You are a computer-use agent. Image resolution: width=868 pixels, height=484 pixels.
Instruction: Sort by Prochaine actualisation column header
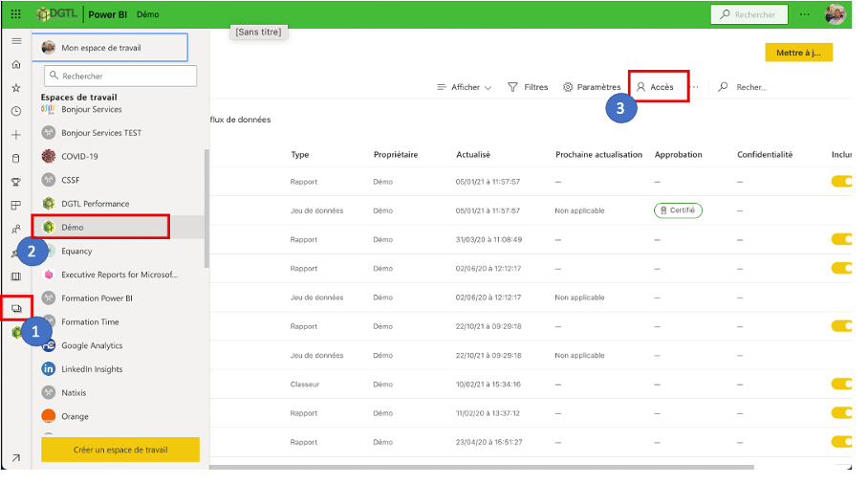(598, 155)
